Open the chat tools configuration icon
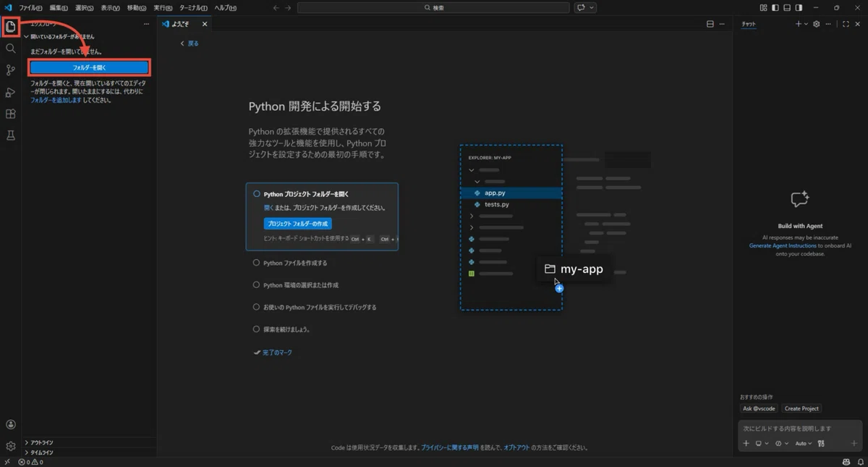Image resolution: width=868 pixels, height=467 pixels. click(822, 443)
